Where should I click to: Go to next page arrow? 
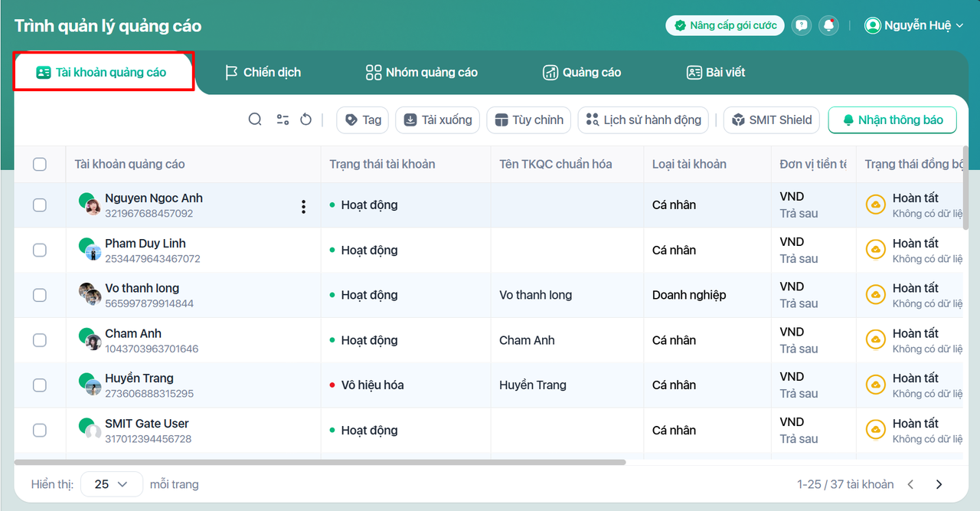(x=939, y=484)
